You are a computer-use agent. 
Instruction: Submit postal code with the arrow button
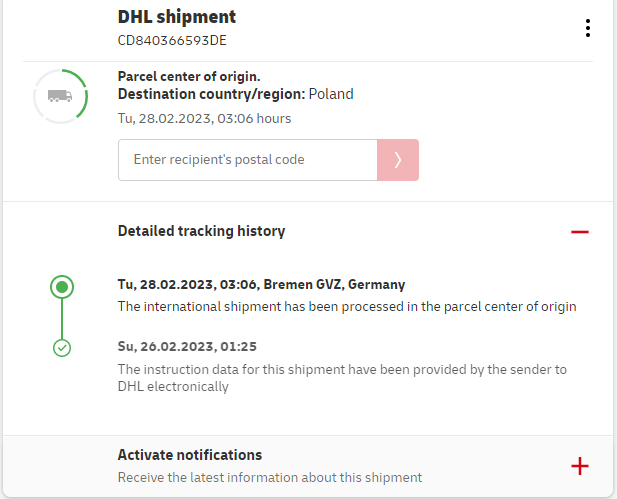[397, 160]
